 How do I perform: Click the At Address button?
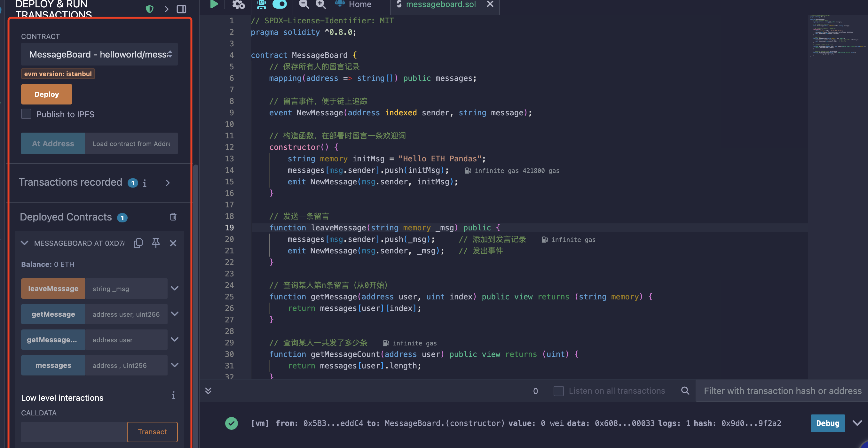(x=53, y=143)
